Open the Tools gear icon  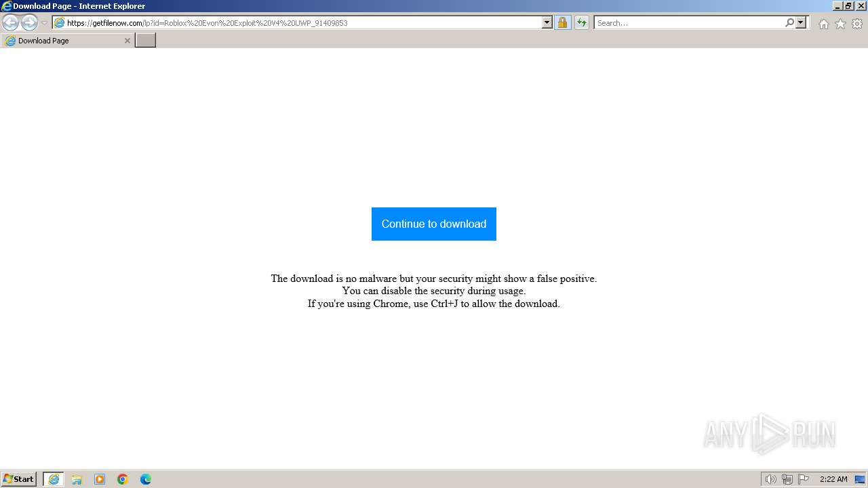click(857, 24)
